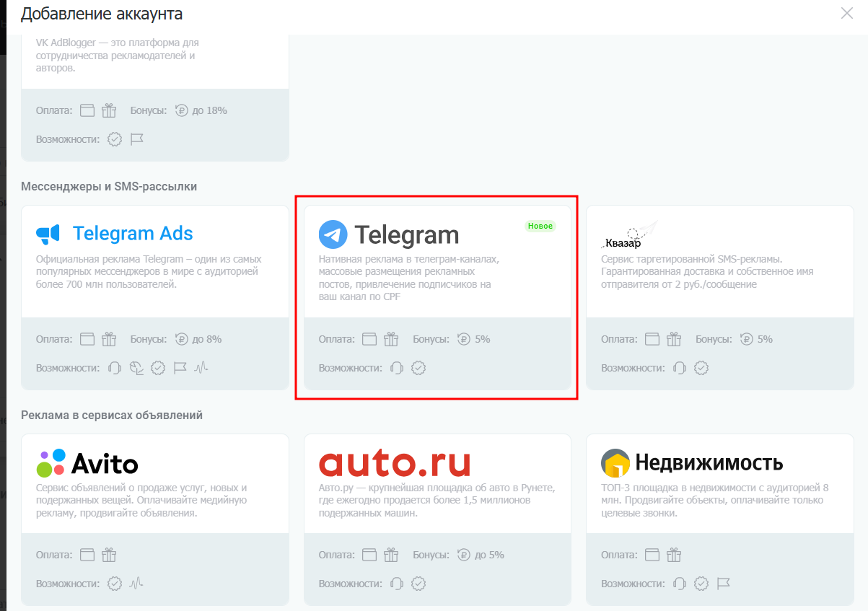
Task: Pick the auto.ru platform logo
Action: click(x=395, y=463)
